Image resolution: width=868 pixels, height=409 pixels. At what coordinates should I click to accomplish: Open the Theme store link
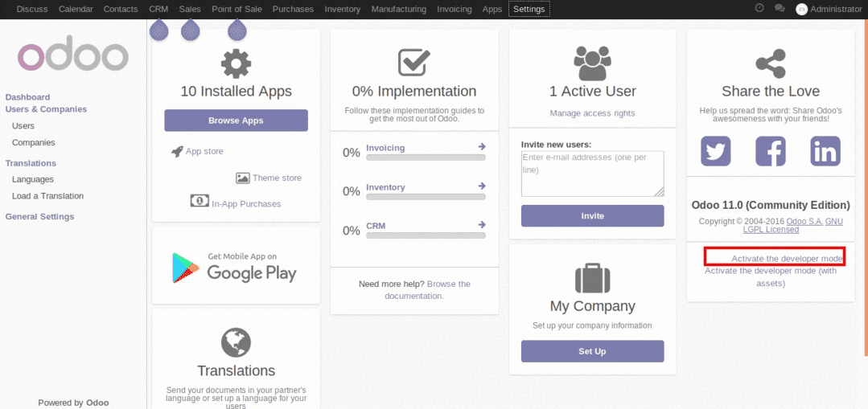point(277,178)
